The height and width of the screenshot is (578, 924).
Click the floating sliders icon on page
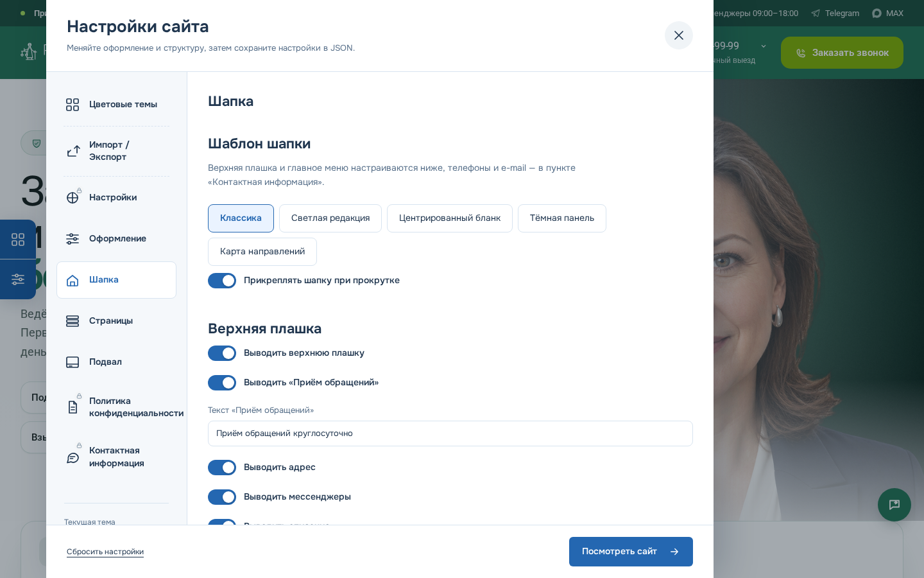(x=18, y=279)
